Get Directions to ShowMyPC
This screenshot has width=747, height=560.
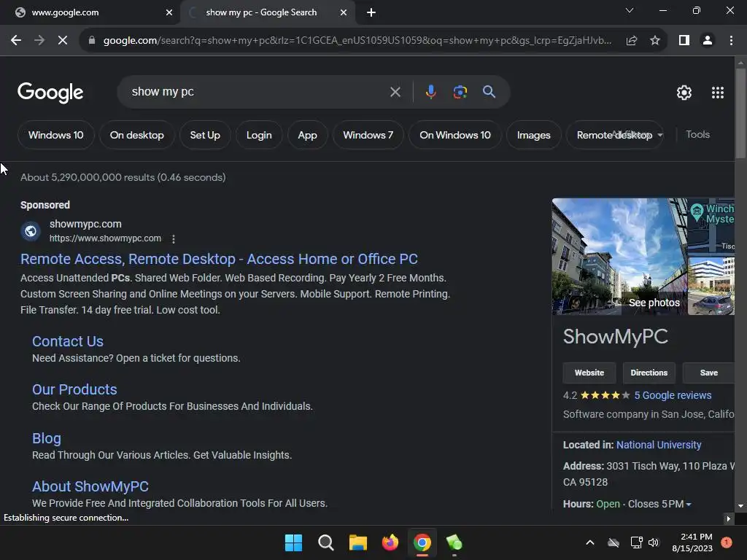click(x=649, y=373)
